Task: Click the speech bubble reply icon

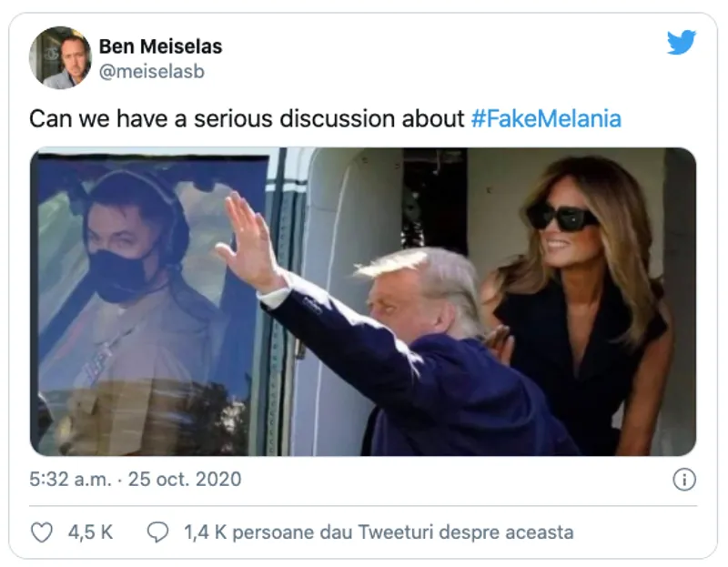Action: point(158,532)
